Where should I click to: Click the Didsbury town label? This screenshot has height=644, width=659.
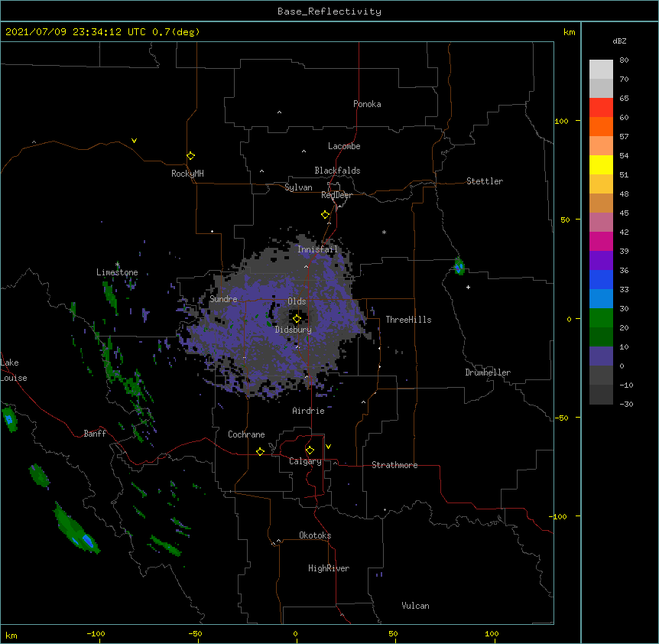(293, 330)
